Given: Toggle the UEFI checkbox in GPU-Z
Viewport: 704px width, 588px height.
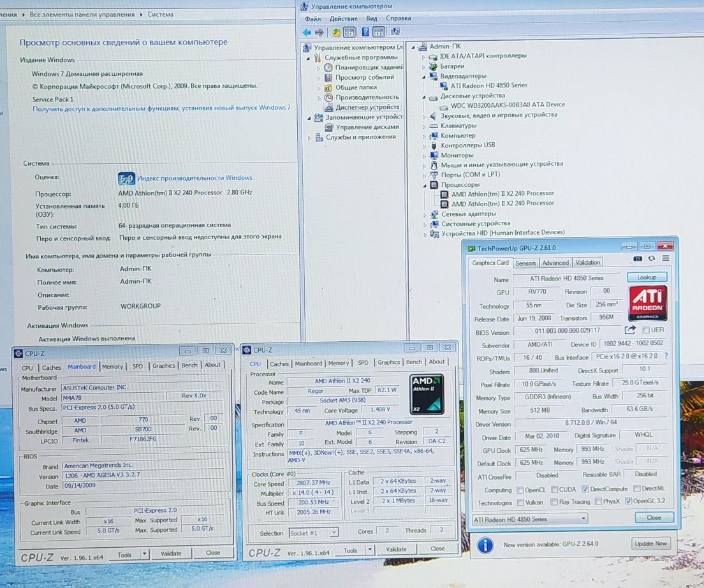Looking at the screenshot, I should pyautogui.click(x=645, y=330).
